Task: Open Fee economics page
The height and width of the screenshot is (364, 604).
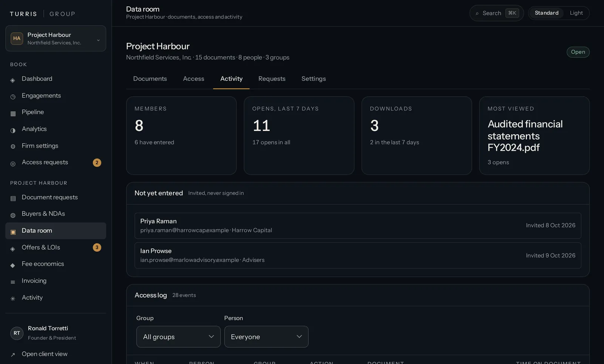Action: [55, 264]
